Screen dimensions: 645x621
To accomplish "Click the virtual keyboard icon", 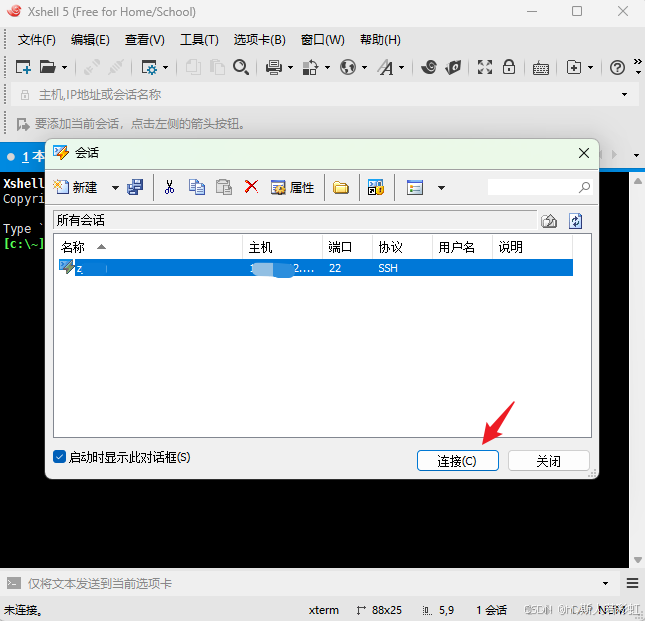I will [541, 68].
